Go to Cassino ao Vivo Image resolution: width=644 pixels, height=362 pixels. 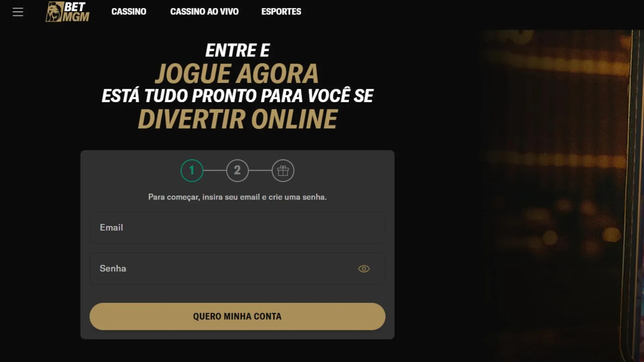[x=204, y=12]
